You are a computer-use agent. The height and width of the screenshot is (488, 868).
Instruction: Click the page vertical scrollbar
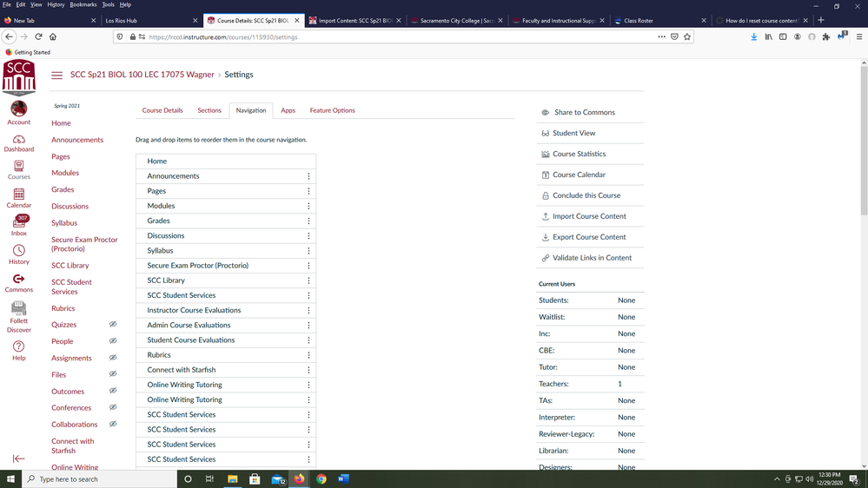864,140
